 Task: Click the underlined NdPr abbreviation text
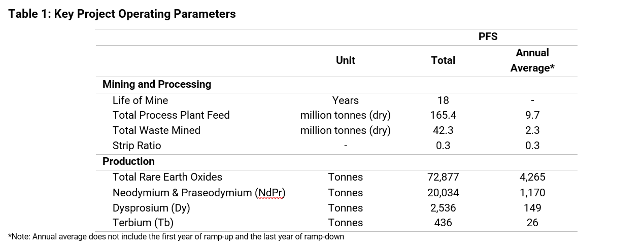point(270,193)
